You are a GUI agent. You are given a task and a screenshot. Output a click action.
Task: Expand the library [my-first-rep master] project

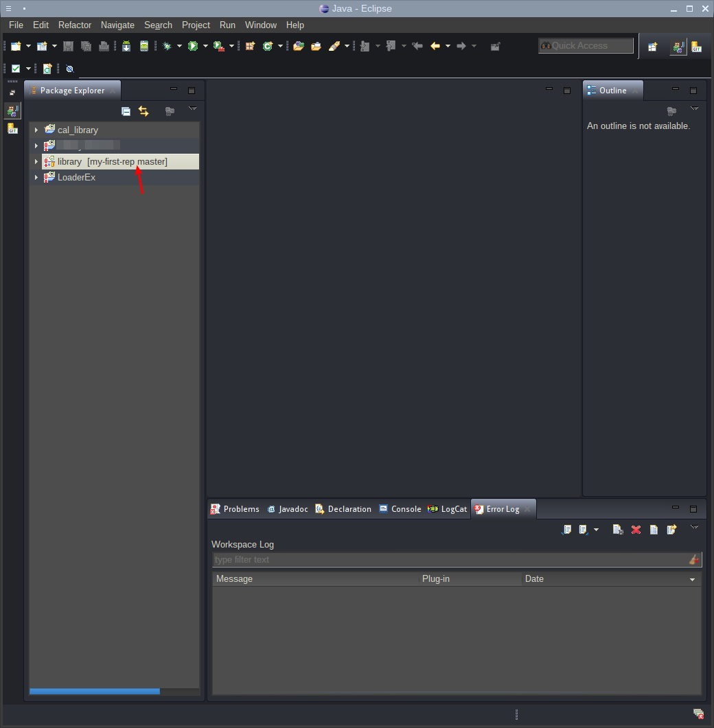click(x=36, y=161)
